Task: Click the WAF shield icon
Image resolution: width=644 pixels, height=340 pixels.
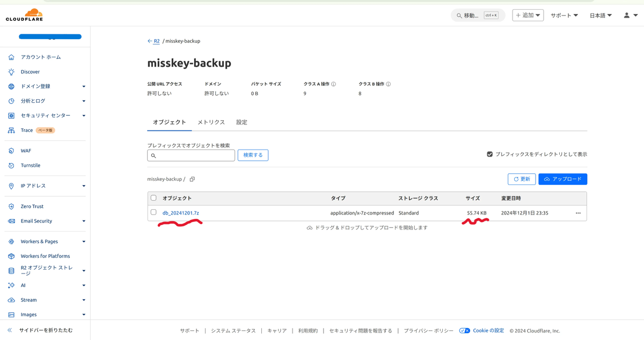Action: click(x=11, y=151)
